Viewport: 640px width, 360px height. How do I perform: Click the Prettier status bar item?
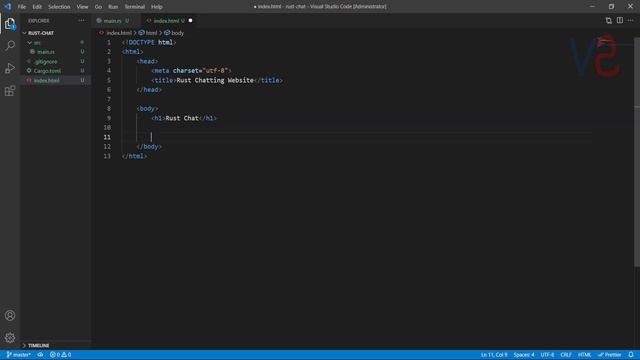(610, 355)
